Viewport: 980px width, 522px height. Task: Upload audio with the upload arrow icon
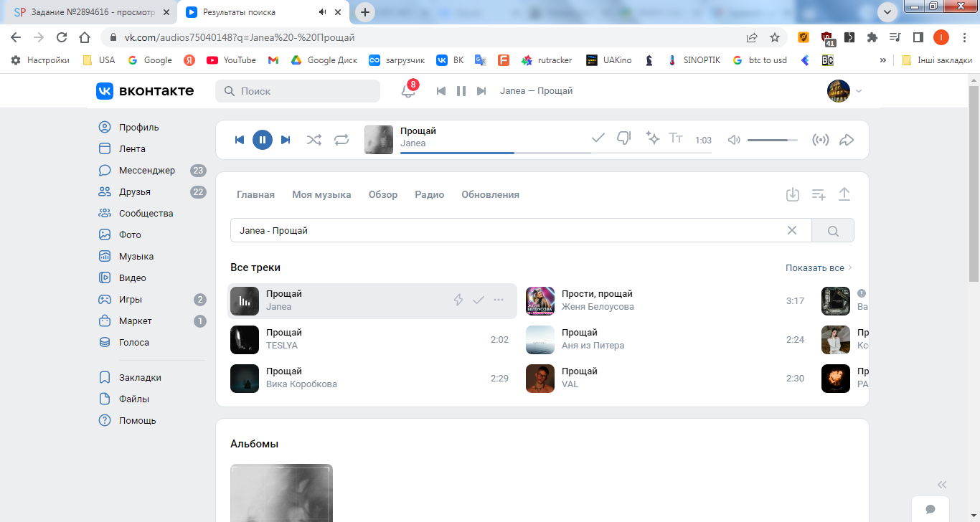click(844, 194)
